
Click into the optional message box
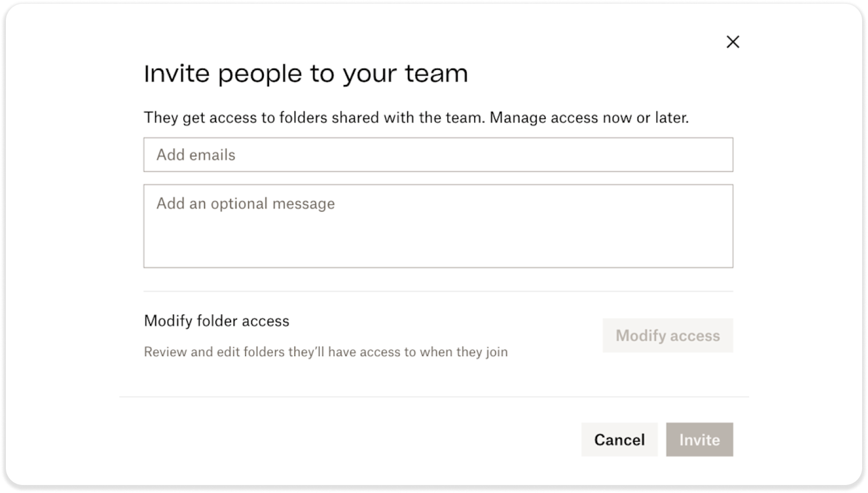438,226
